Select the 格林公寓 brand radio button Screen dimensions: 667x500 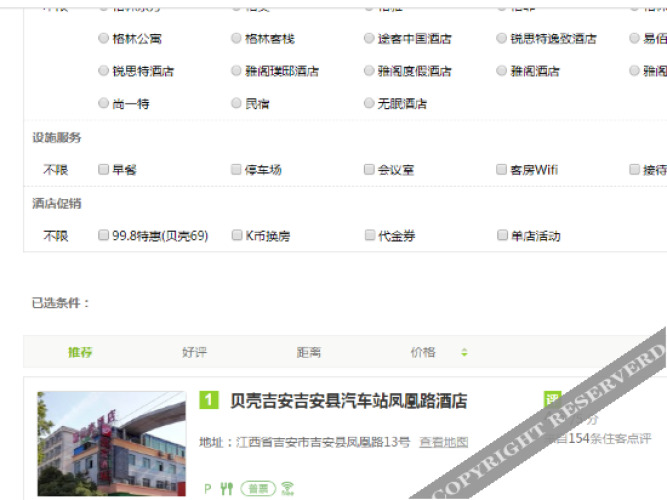tap(104, 39)
